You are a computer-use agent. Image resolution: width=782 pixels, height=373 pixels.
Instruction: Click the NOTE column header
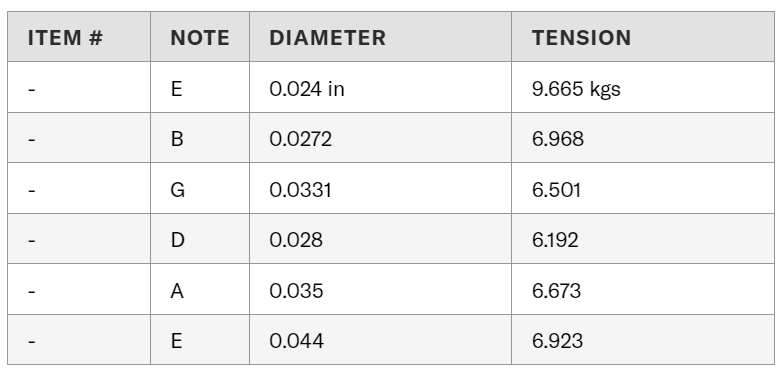click(x=200, y=37)
